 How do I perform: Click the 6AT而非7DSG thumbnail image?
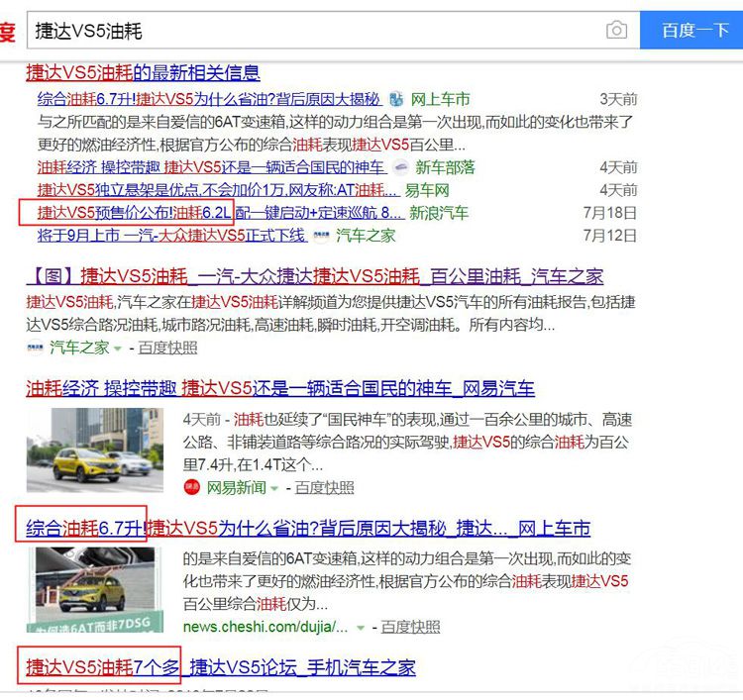(95, 590)
